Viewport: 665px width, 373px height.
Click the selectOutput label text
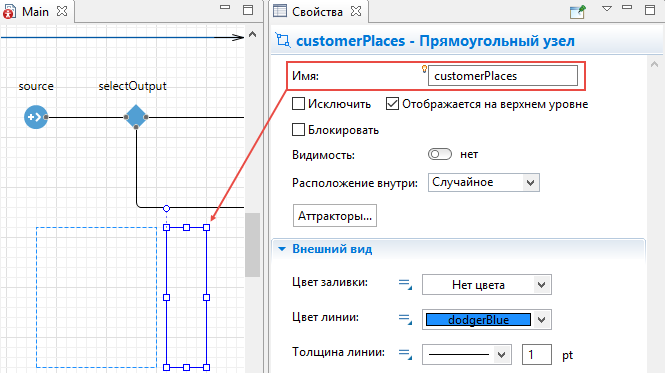[x=132, y=86]
